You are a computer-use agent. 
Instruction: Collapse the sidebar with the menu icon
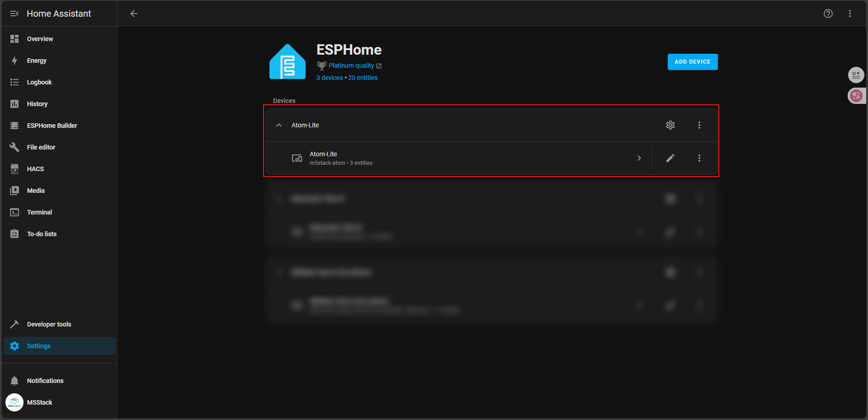(14, 14)
